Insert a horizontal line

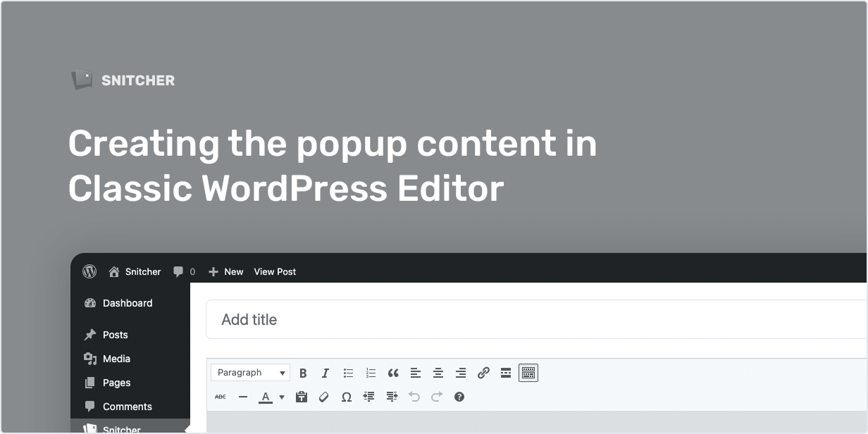click(243, 397)
